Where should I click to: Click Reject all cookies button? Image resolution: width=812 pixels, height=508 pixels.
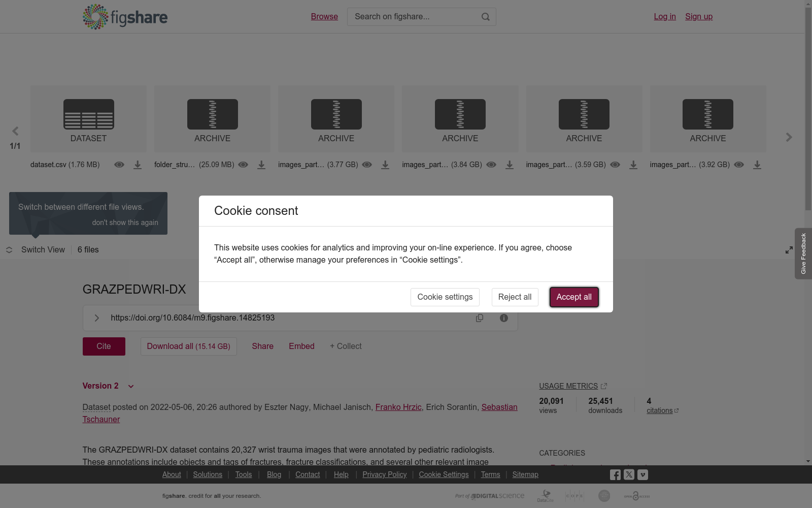click(515, 297)
